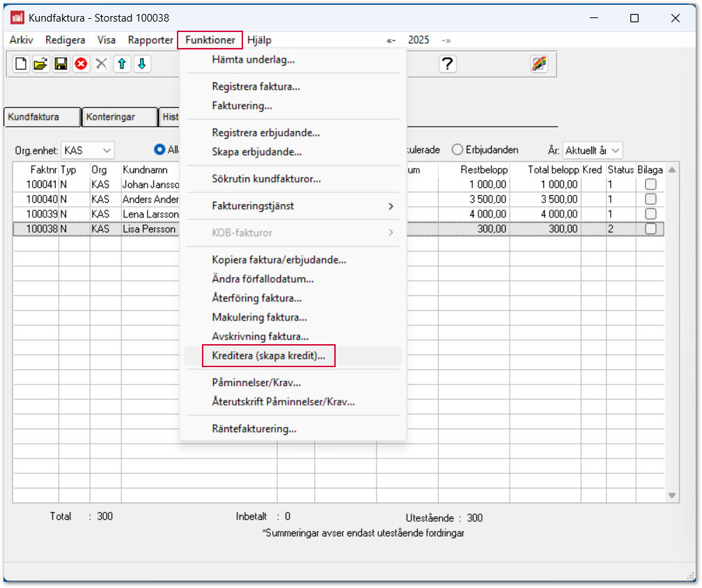This screenshot has width=702, height=588.
Task: Choose Avskrivning faktura menu entry
Action: (292, 336)
